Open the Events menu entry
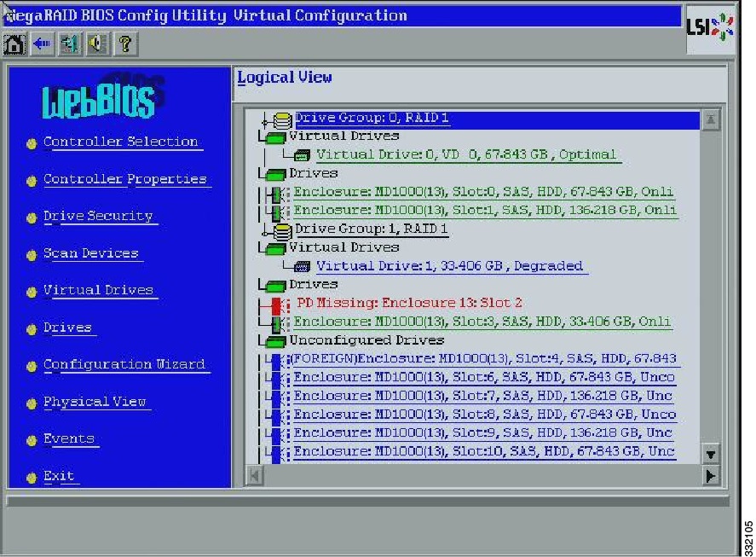Screen dimensions: 756x557 click(x=69, y=438)
